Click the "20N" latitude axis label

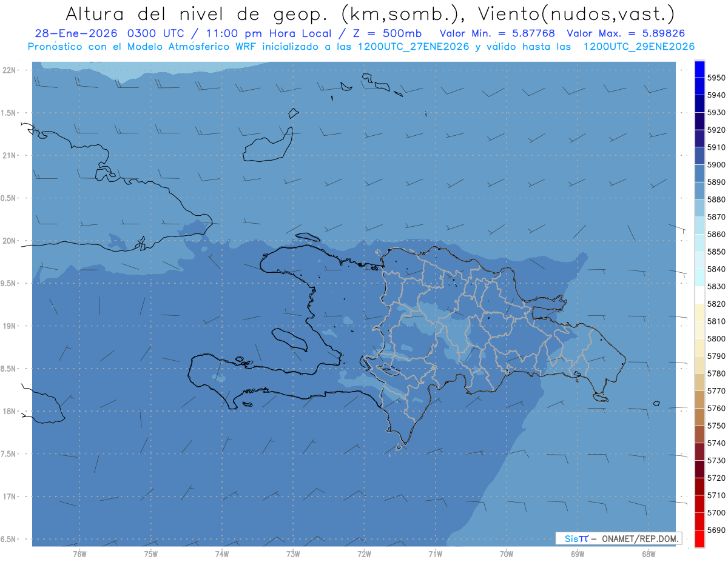tap(9, 241)
